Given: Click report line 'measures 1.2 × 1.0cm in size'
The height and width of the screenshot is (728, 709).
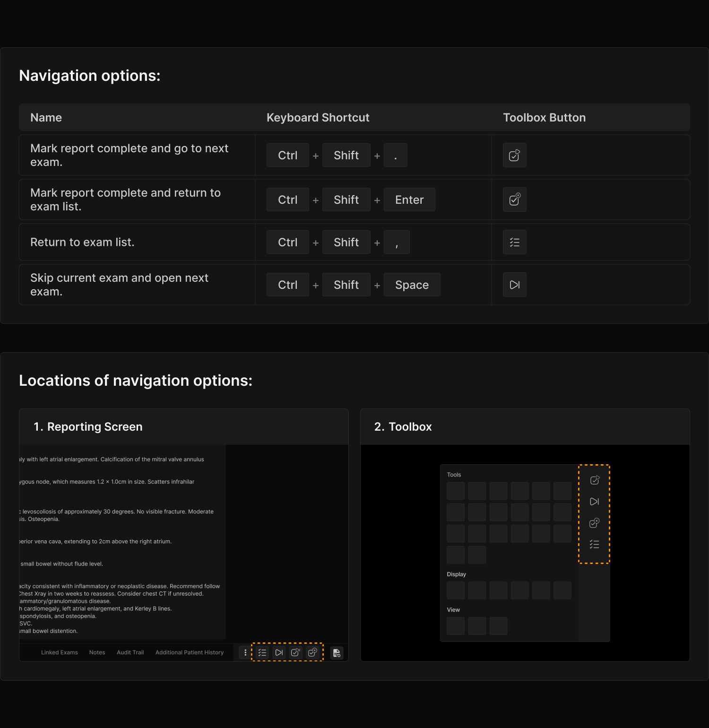Looking at the screenshot, I should (x=107, y=482).
